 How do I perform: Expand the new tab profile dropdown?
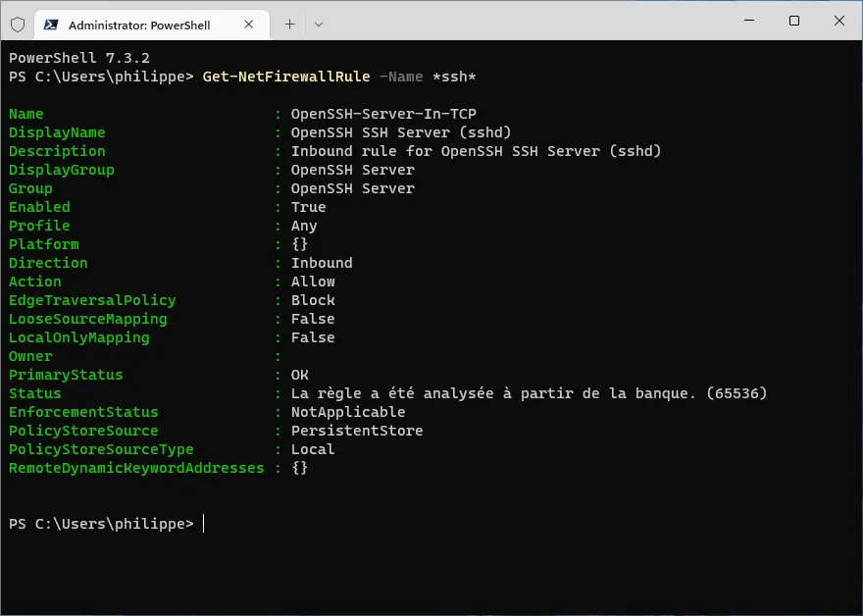319,25
